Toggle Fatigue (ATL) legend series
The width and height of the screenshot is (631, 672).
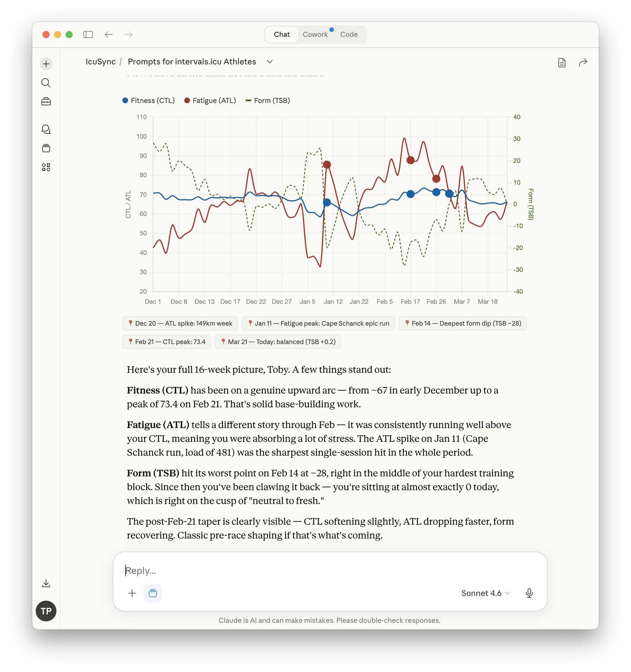click(x=210, y=100)
